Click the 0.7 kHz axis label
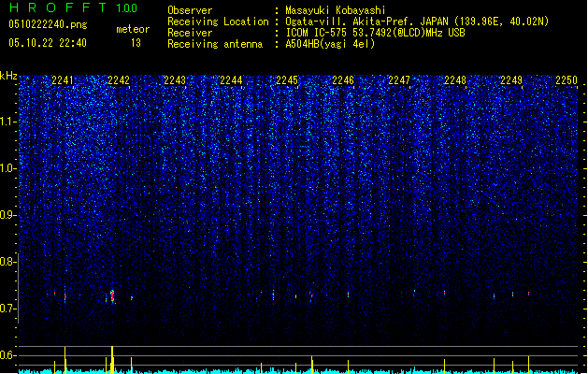588x374 pixels. pos(7,309)
